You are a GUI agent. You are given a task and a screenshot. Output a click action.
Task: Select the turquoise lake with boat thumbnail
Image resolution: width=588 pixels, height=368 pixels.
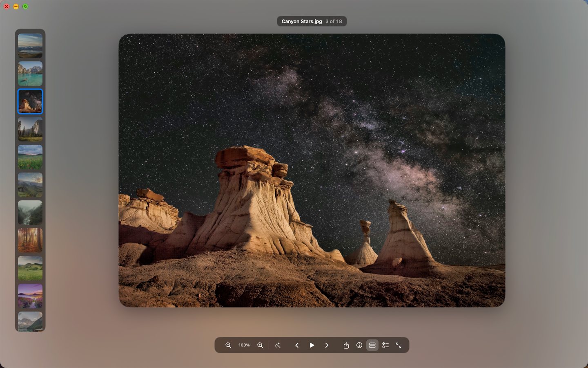click(x=30, y=74)
